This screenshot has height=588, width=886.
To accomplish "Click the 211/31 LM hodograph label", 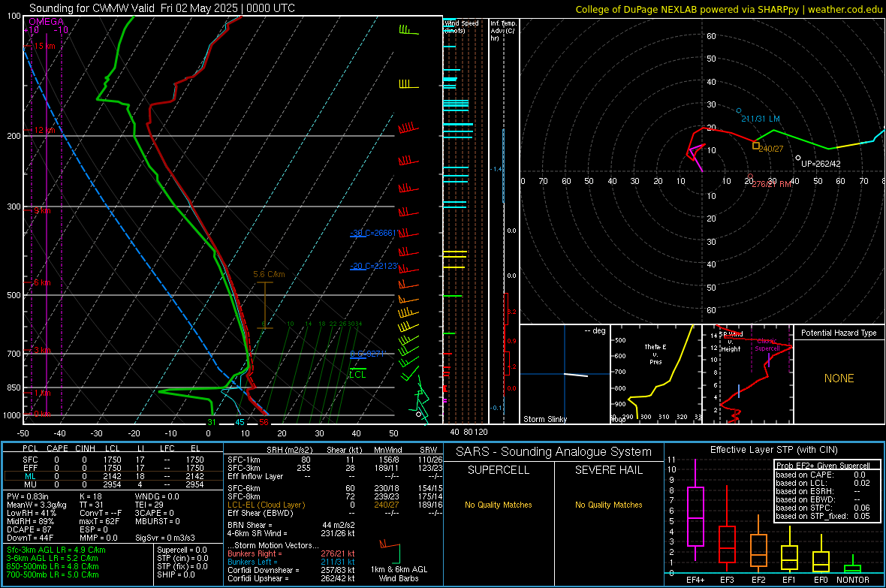I will click(x=761, y=119).
